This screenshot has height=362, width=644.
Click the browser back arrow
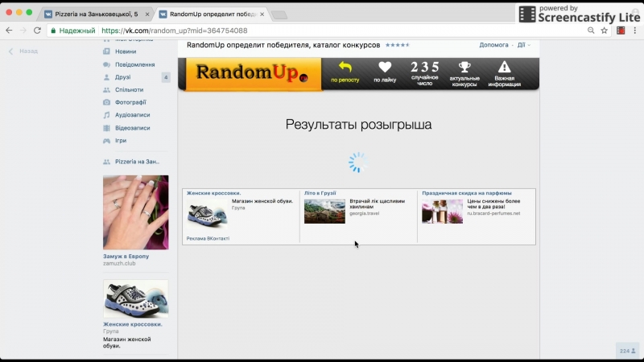pyautogui.click(x=9, y=31)
